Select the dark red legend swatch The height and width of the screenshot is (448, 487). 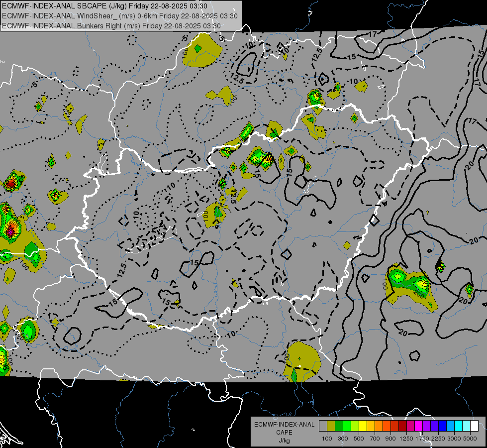click(x=403, y=426)
